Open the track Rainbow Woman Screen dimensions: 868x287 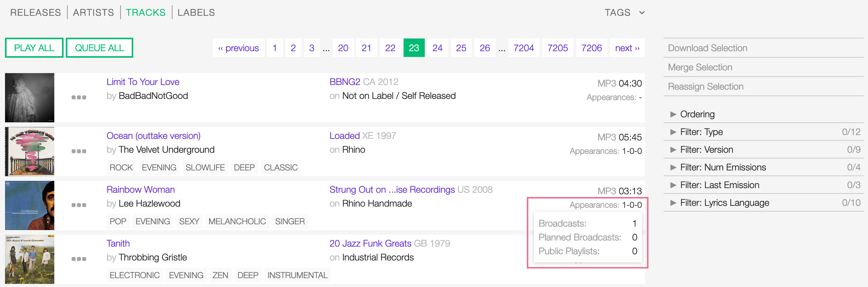tap(141, 190)
